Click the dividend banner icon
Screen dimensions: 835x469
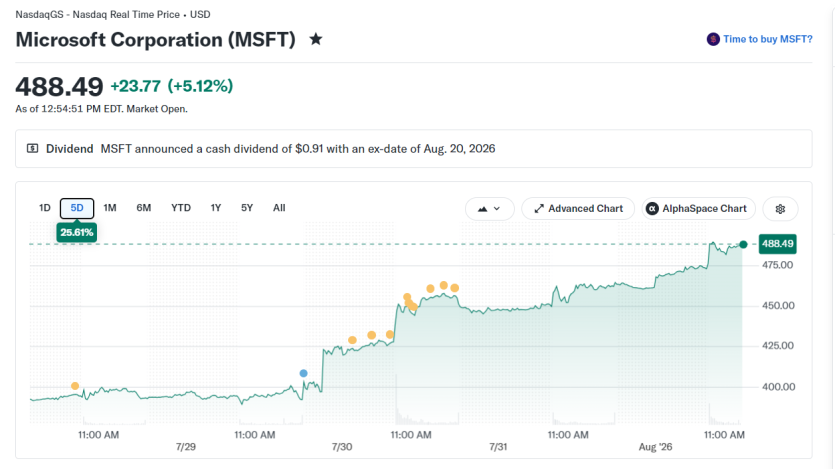(x=32, y=149)
